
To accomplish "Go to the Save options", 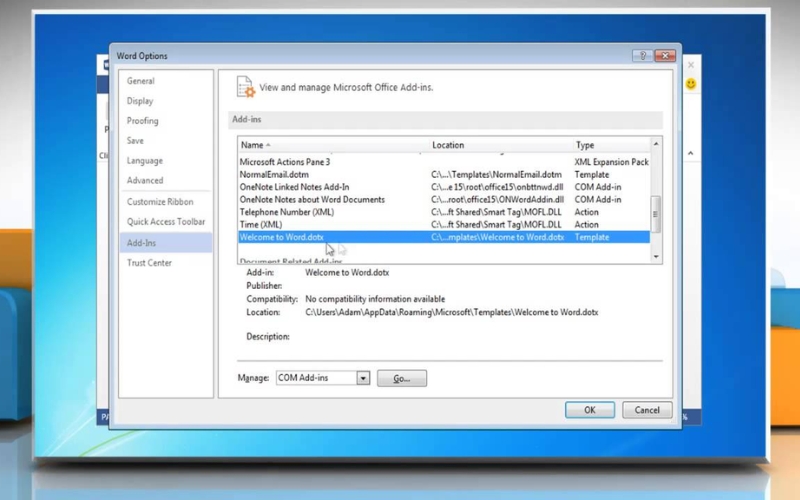I will pyautogui.click(x=135, y=141).
